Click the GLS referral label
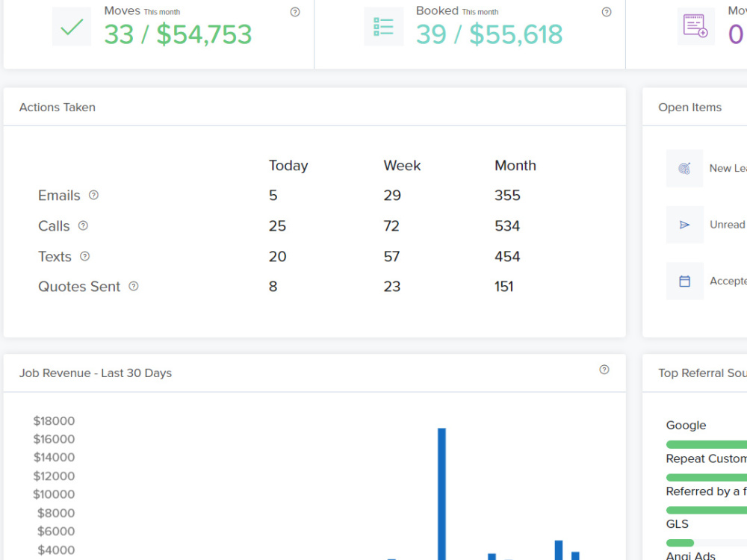This screenshot has width=747, height=560. pyautogui.click(x=677, y=524)
